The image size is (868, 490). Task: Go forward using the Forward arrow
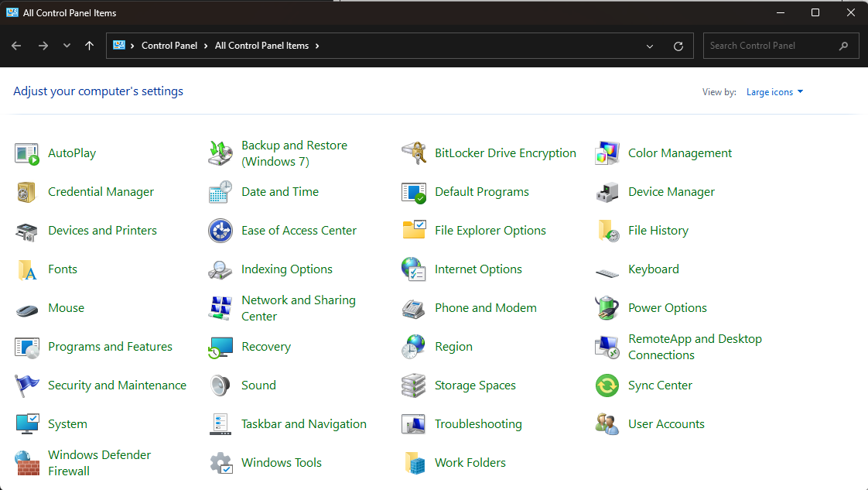click(x=43, y=46)
